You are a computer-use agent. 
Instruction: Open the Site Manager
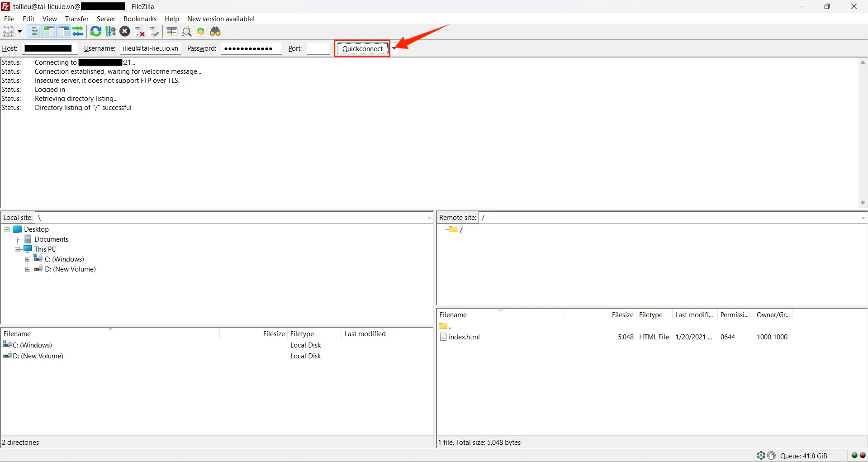point(9,31)
